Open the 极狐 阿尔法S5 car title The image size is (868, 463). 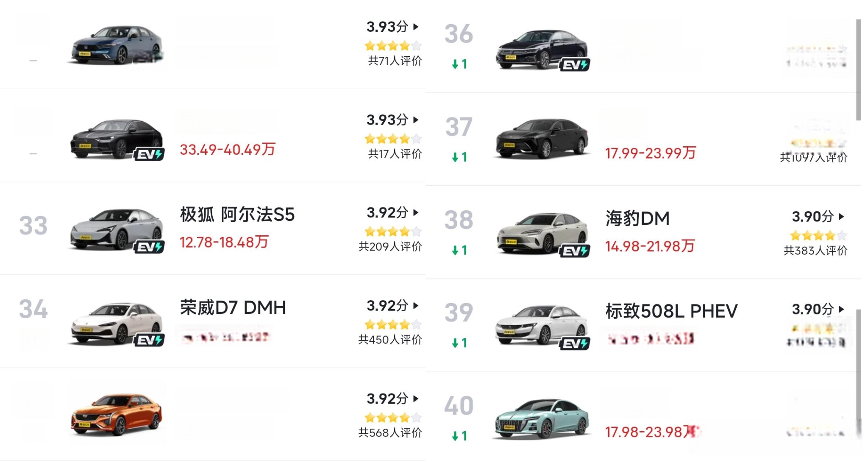237,215
